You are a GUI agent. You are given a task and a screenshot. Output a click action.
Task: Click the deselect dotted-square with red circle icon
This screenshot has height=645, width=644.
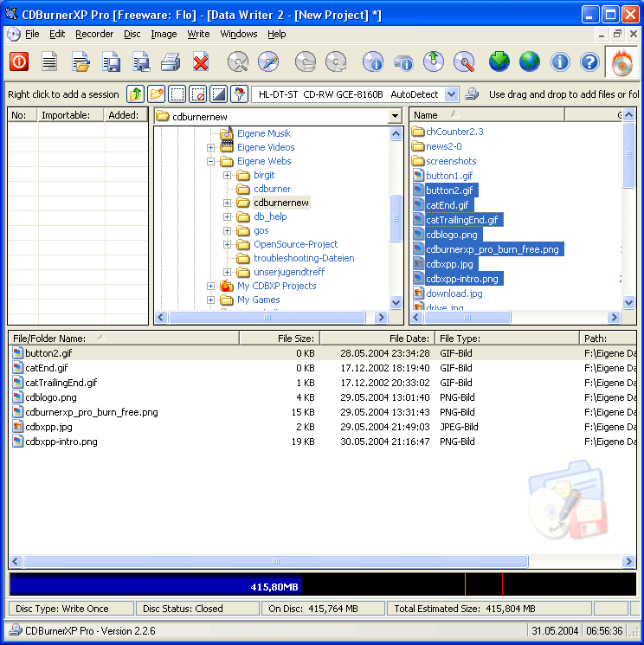click(198, 94)
